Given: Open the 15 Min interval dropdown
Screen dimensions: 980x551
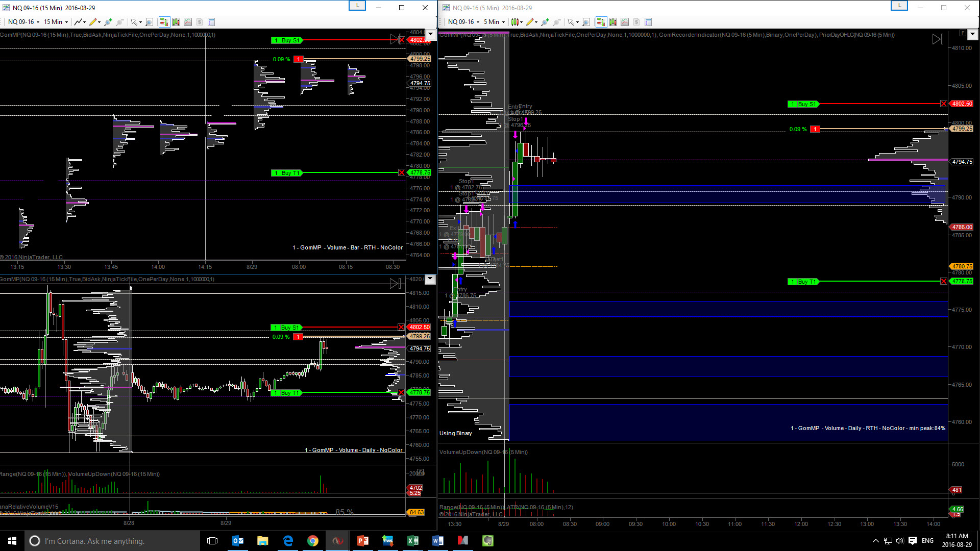Looking at the screenshot, I should tap(56, 22).
